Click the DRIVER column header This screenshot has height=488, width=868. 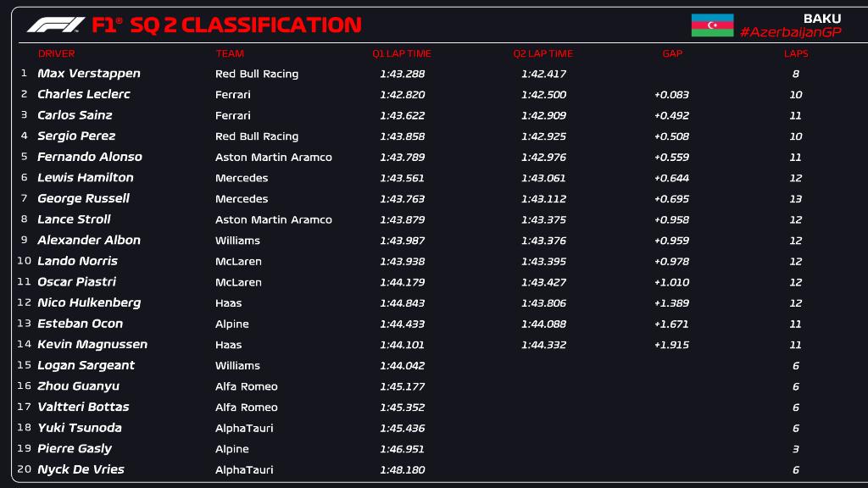56,53
